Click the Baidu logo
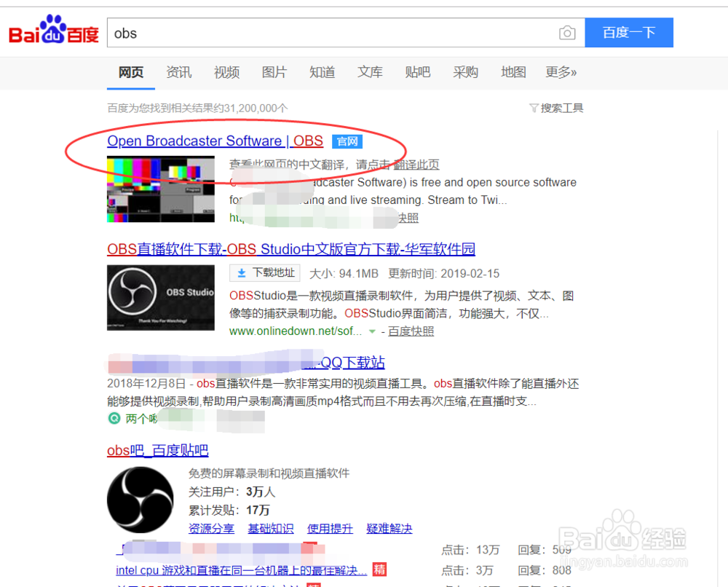 click(x=52, y=29)
